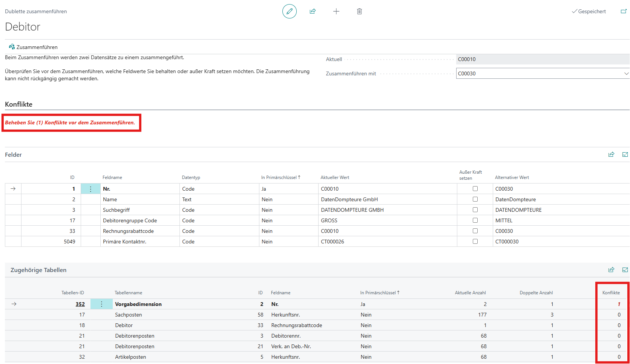Share the Felder section list

coord(611,154)
